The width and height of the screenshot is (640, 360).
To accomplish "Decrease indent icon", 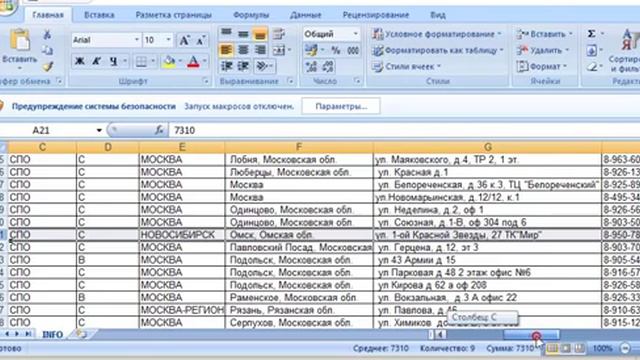I will (227, 66).
